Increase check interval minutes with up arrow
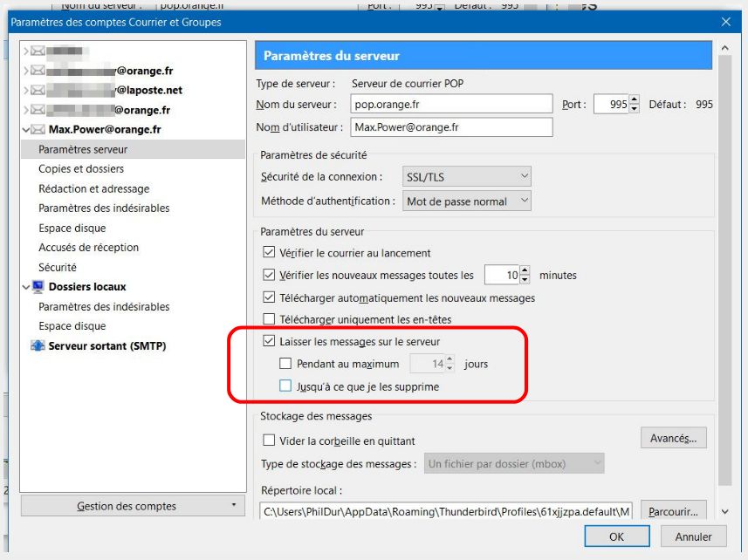 [525, 270]
